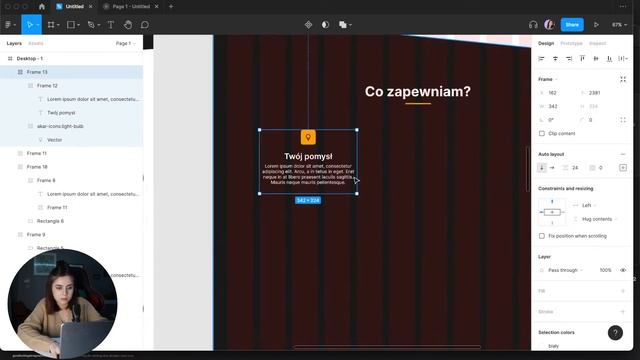The width and height of the screenshot is (640, 360).
Task: Select the Desktop - 1 layer
Action: coord(71,59)
